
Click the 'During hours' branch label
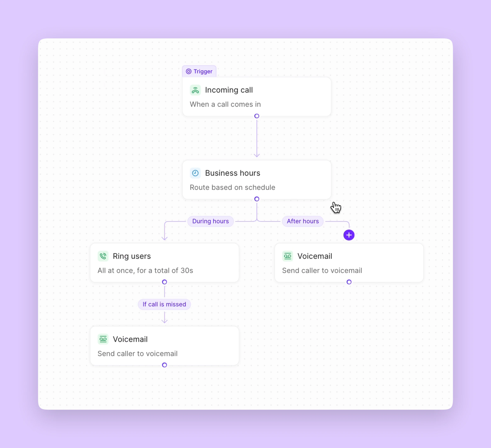coord(210,221)
